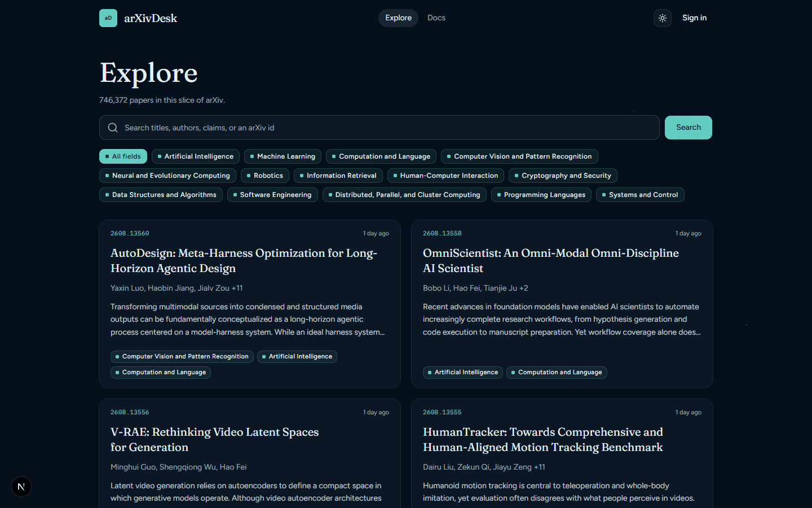Open the HumanTracker paper title

[543, 440]
